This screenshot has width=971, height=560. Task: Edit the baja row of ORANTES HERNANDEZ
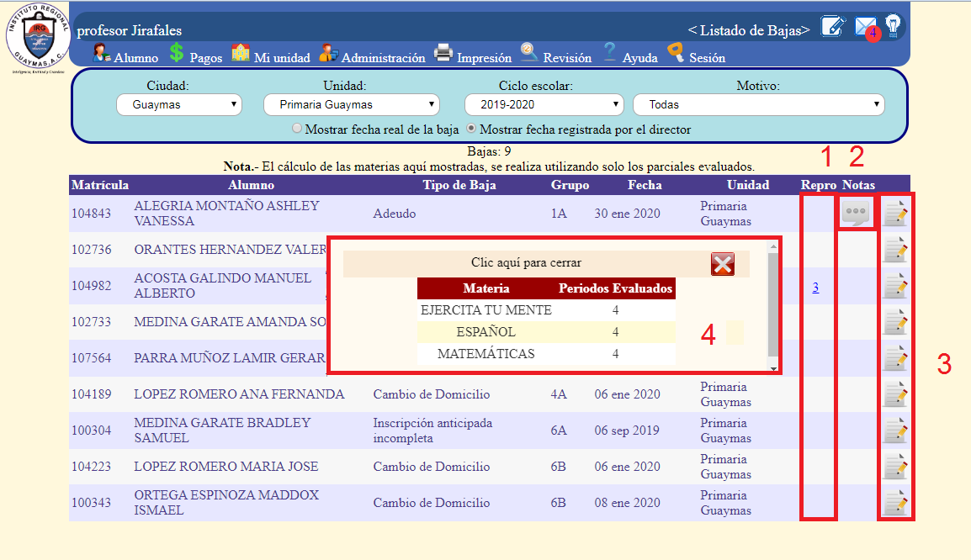894,250
